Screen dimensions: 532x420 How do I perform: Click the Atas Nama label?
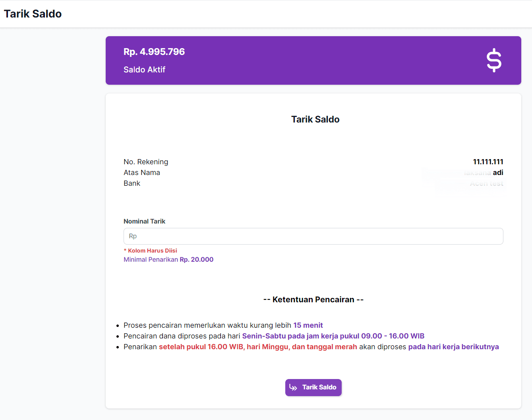142,173
